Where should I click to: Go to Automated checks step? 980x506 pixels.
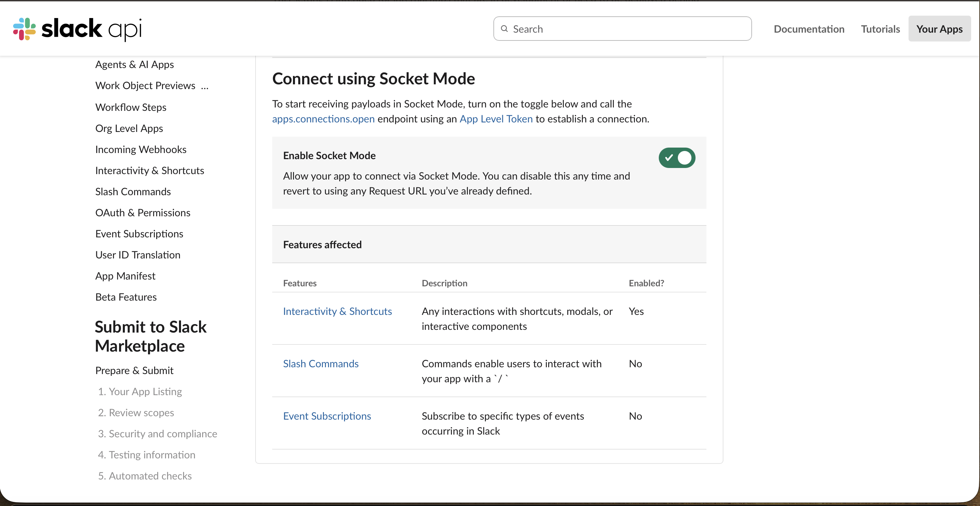145,476
